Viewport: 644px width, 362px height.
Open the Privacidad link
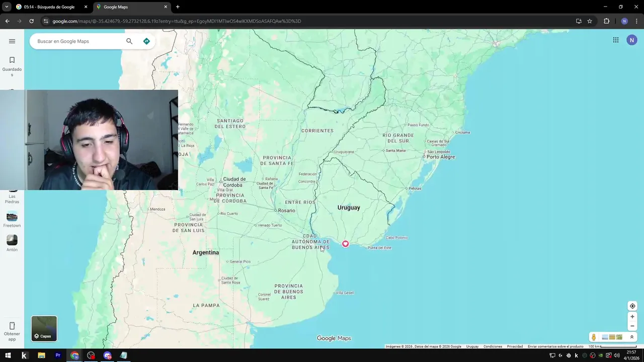(515, 346)
